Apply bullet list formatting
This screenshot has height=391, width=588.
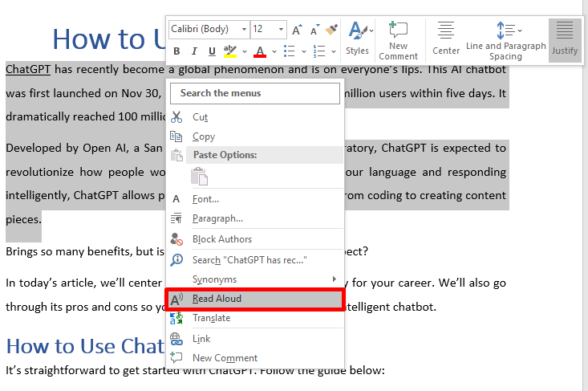pyautogui.click(x=289, y=51)
